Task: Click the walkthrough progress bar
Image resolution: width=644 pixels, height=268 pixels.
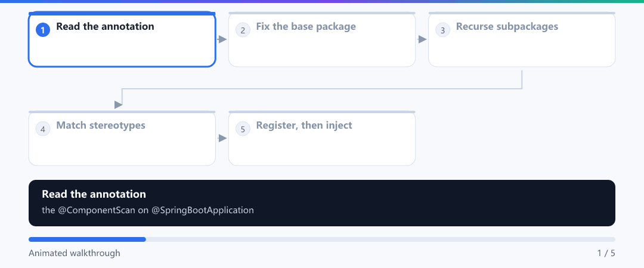Action: 322,239
